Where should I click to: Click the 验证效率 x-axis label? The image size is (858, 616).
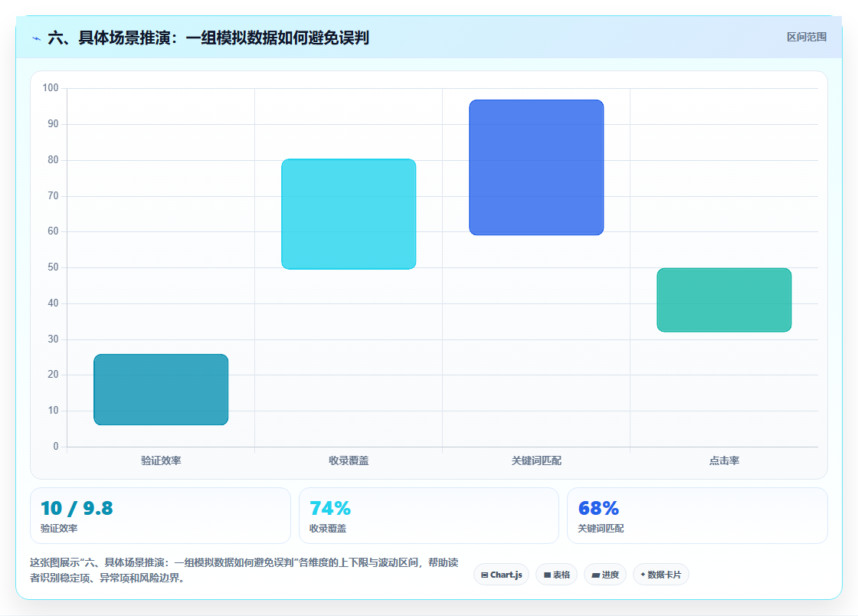(x=161, y=460)
